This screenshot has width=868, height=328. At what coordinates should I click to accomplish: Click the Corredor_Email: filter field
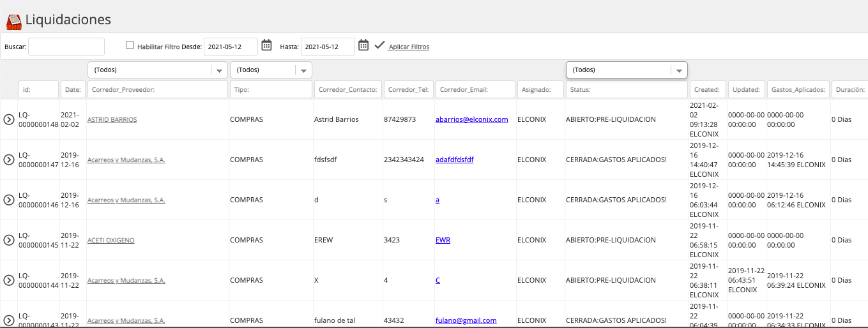point(475,90)
